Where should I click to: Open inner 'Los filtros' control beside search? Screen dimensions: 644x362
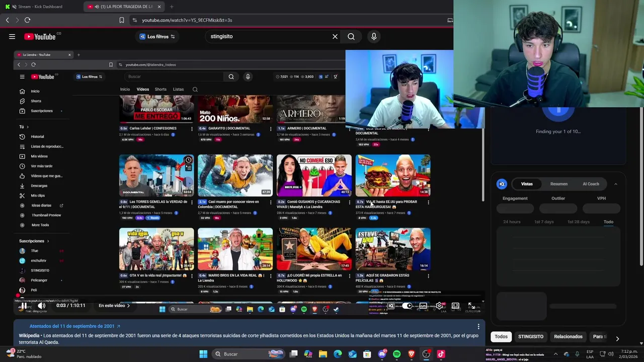click(89, 77)
